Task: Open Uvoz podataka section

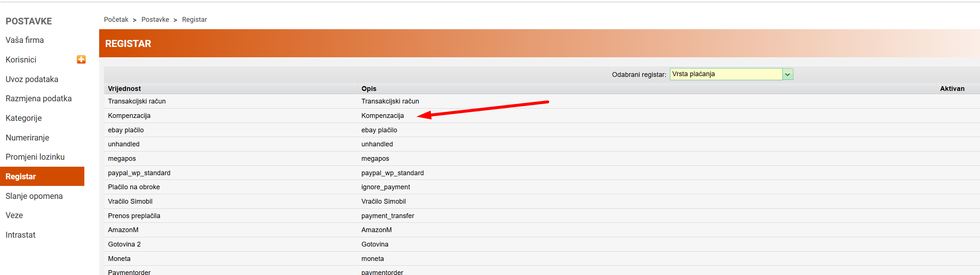Action: [x=32, y=79]
